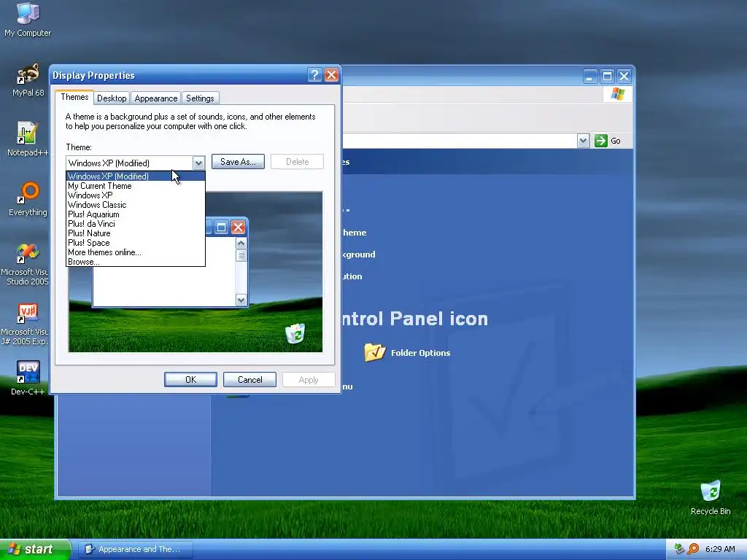This screenshot has height=560, width=747.
Task: Click the Save As... button
Action: point(238,162)
